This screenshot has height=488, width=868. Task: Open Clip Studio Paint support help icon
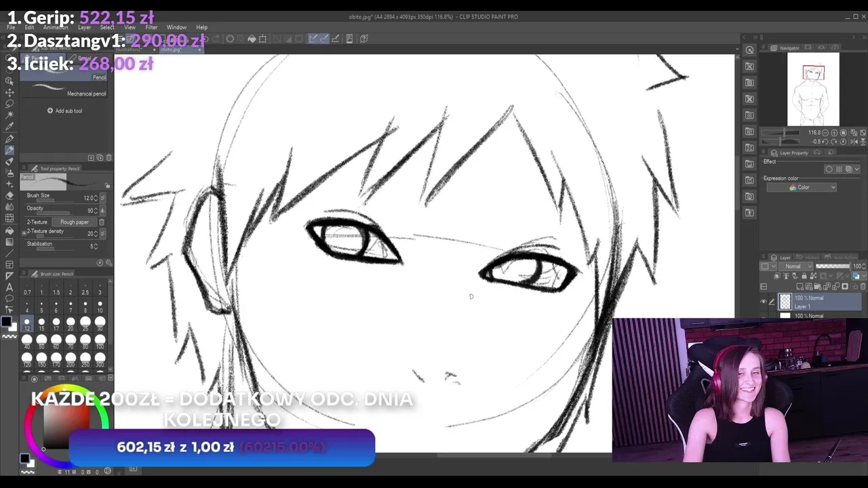pos(364,39)
